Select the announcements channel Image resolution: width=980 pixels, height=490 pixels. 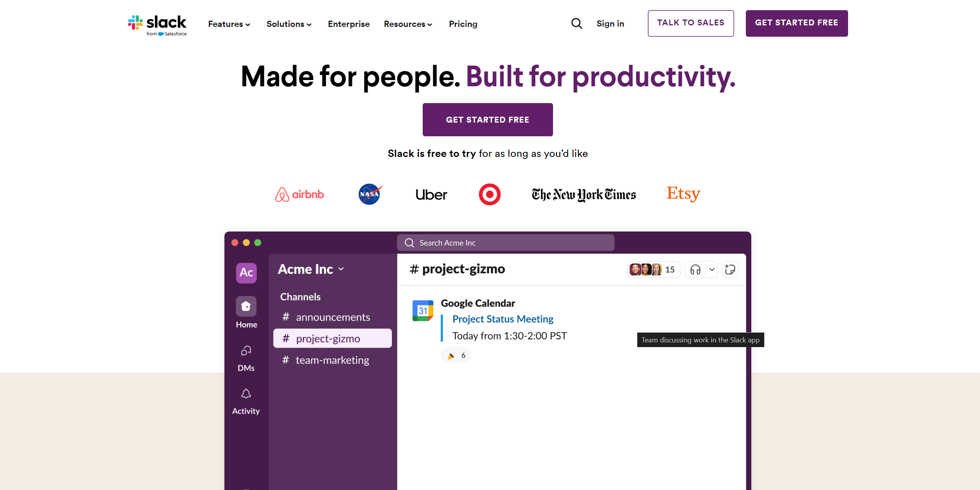[333, 317]
